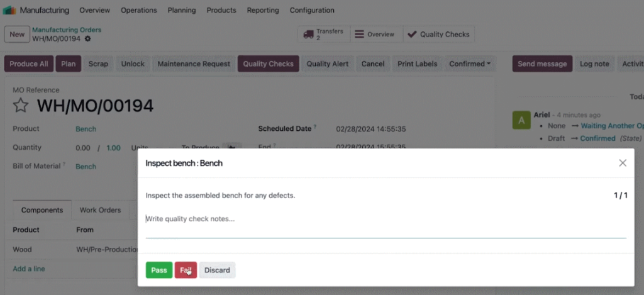Open the gear settings next to WH/MO/00194

[87, 38]
